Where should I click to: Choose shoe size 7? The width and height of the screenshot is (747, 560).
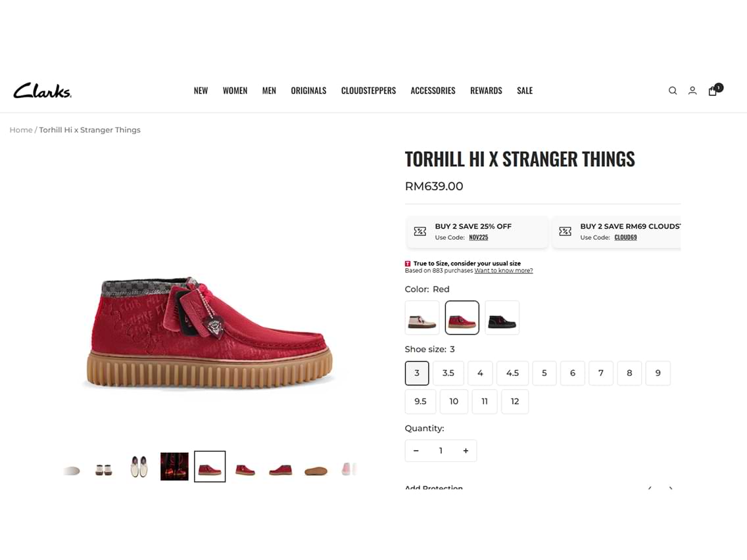[x=601, y=373]
